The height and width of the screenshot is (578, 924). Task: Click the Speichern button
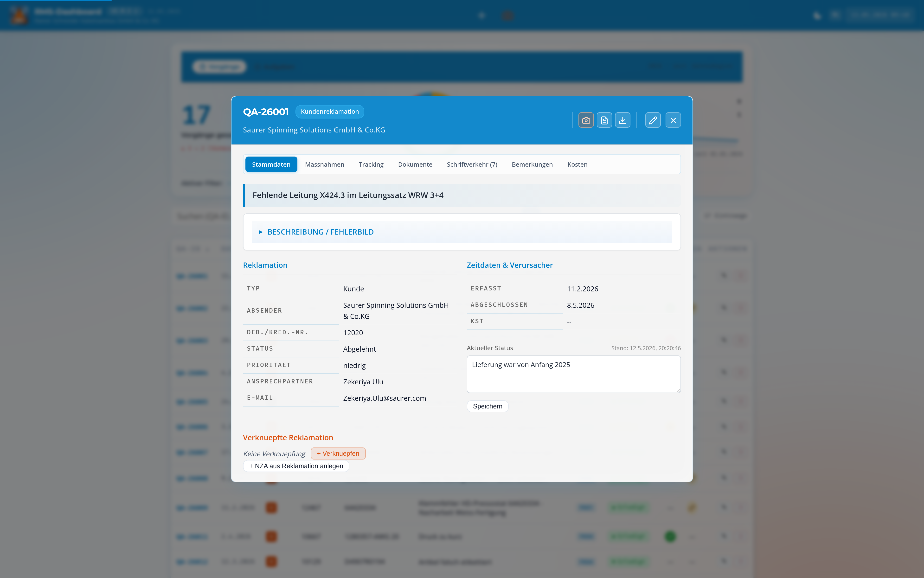coord(488,406)
